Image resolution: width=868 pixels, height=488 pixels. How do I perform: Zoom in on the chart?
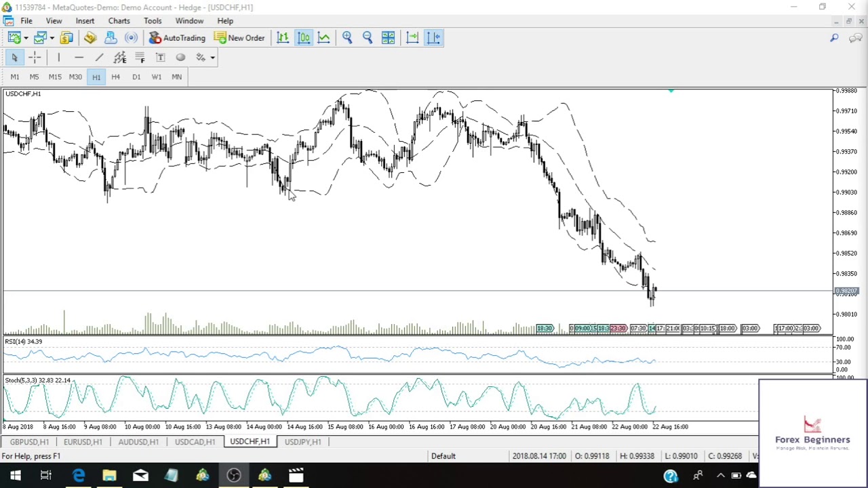(x=347, y=38)
